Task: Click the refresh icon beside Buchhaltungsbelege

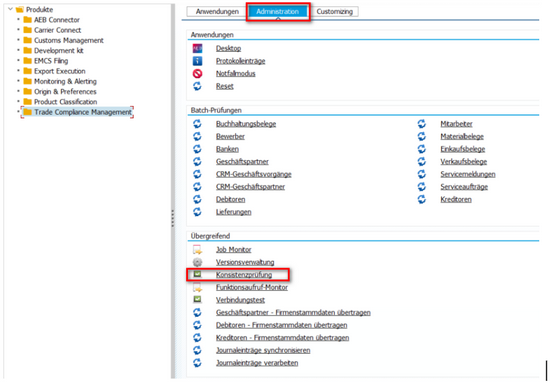Action: pos(197,124)
